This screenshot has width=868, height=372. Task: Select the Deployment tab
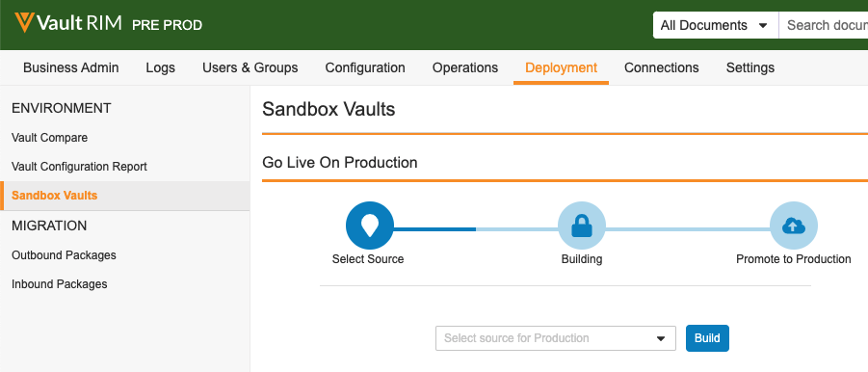[x=562, y=68]
